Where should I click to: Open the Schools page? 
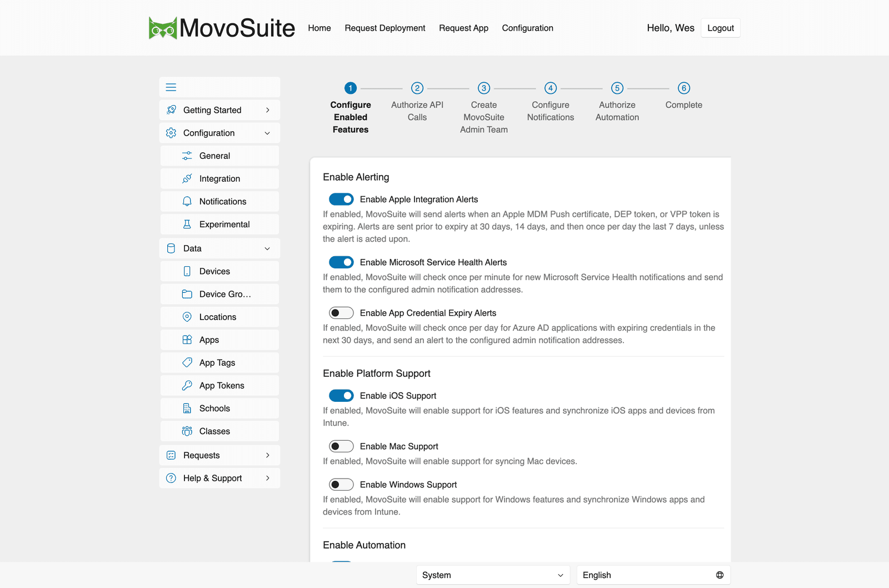click(220, 408)
